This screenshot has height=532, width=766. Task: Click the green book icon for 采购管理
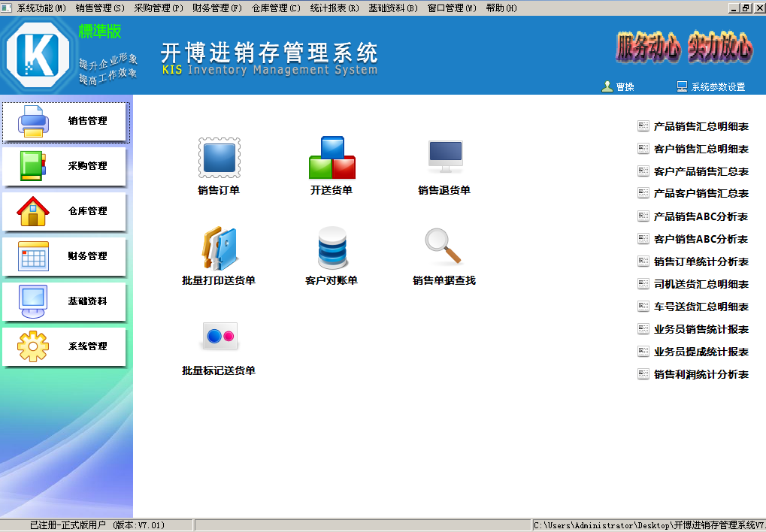[x=33, y=166]
